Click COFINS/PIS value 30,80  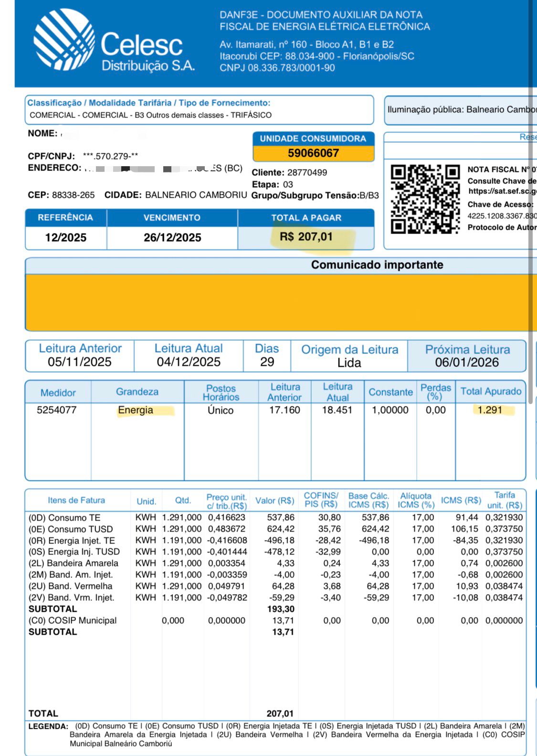tap(330, 518)
